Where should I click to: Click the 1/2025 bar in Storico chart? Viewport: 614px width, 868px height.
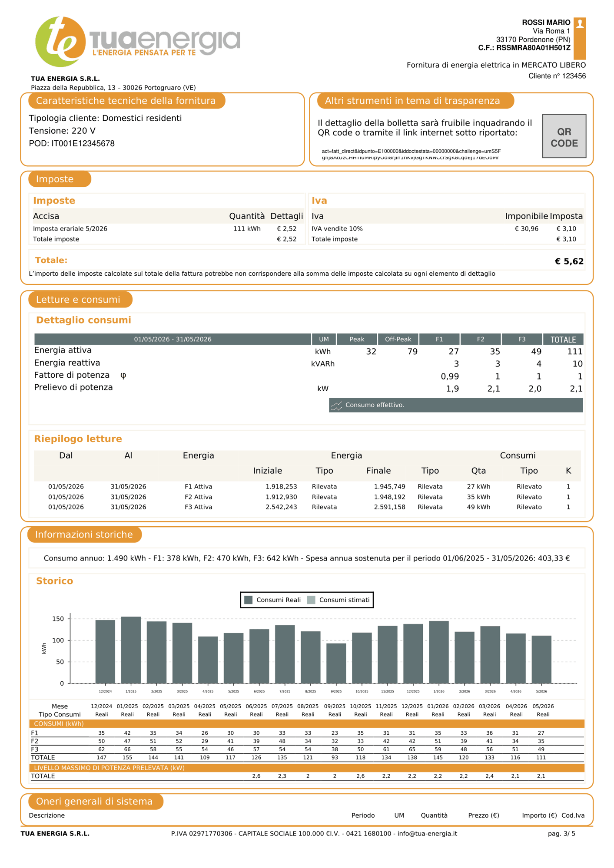pos(131,650)
